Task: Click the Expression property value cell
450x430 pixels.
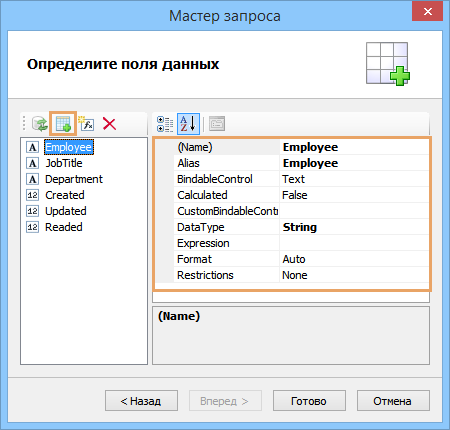Action: [354, 243]
